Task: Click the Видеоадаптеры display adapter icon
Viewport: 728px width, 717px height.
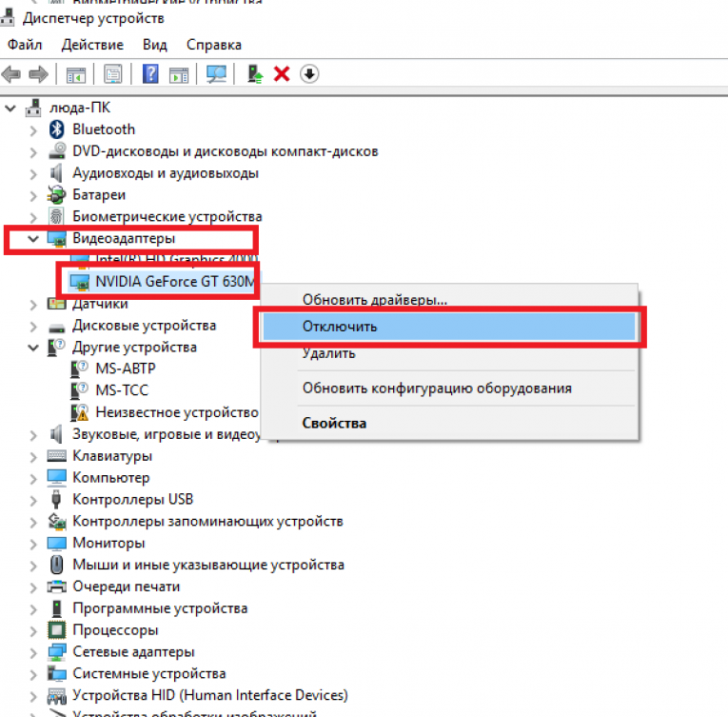Action: tap(57, 239)
